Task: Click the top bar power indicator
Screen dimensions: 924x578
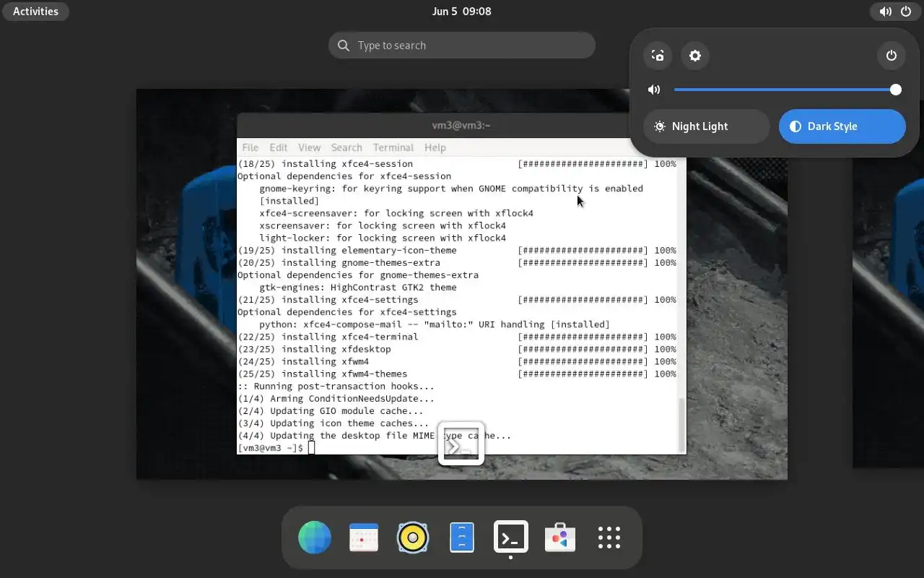Action: 906,12
